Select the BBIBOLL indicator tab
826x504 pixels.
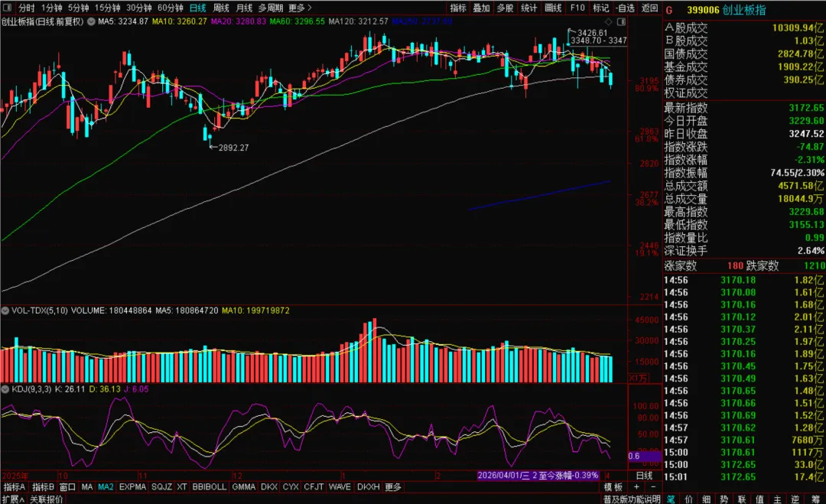click(x=209, y=487)
